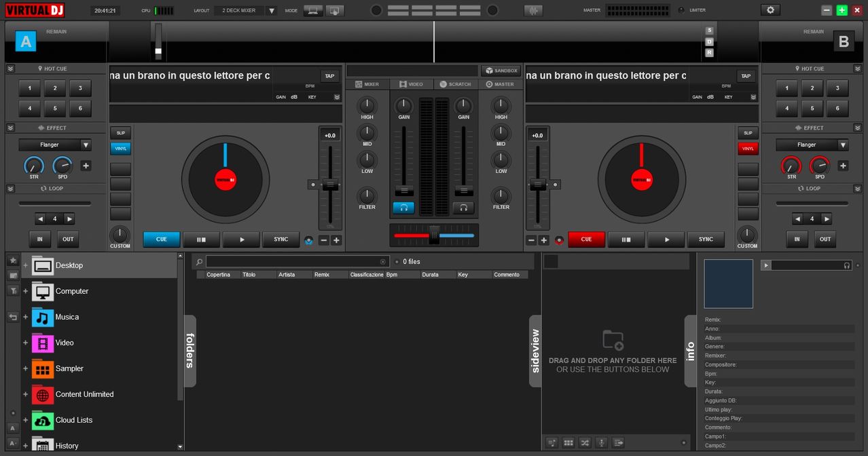Click the larger font A icon in browser sidebar
This screenshot has height=456, width=868.
click(x=12, y=428)
